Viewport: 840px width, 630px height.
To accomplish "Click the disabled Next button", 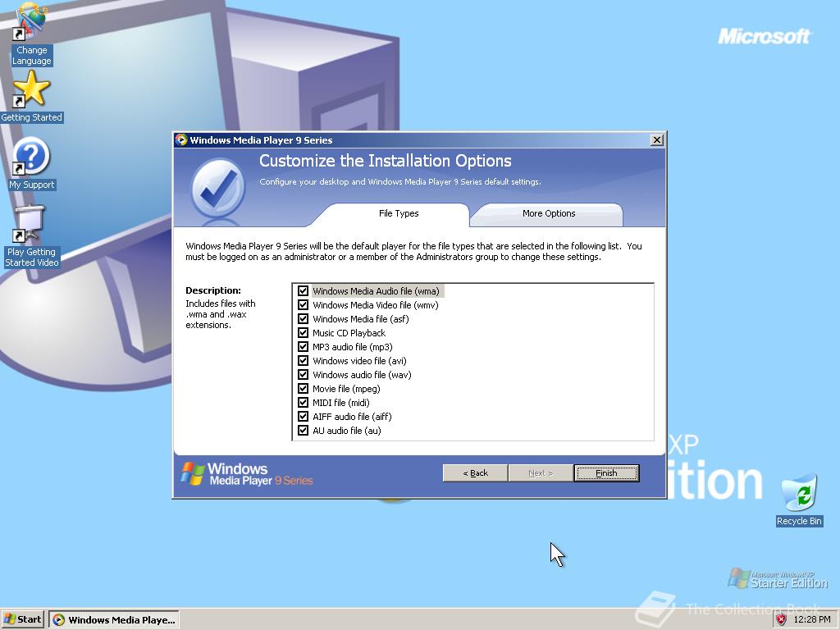I will point(541,473).
